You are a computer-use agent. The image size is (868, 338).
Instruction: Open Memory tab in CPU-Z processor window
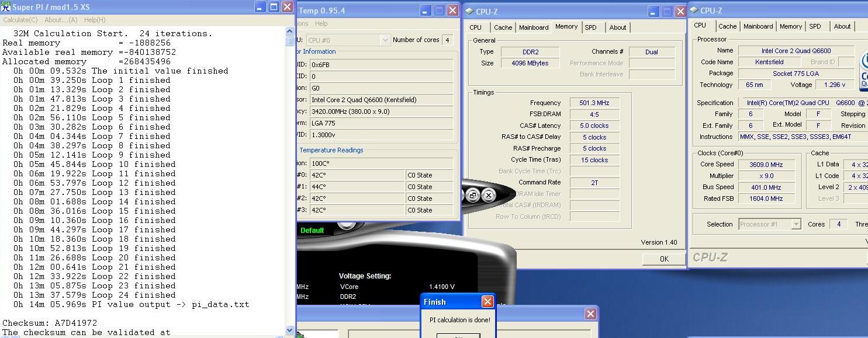(x=791, y=26)
